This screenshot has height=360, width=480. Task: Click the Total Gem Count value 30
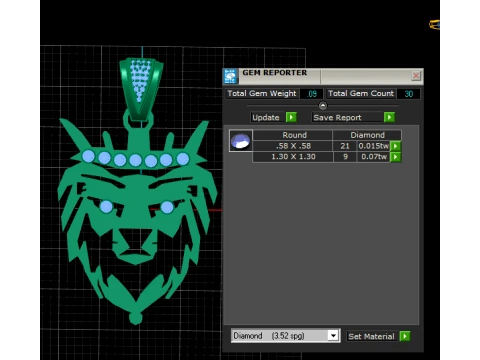(x=409, y=94)
